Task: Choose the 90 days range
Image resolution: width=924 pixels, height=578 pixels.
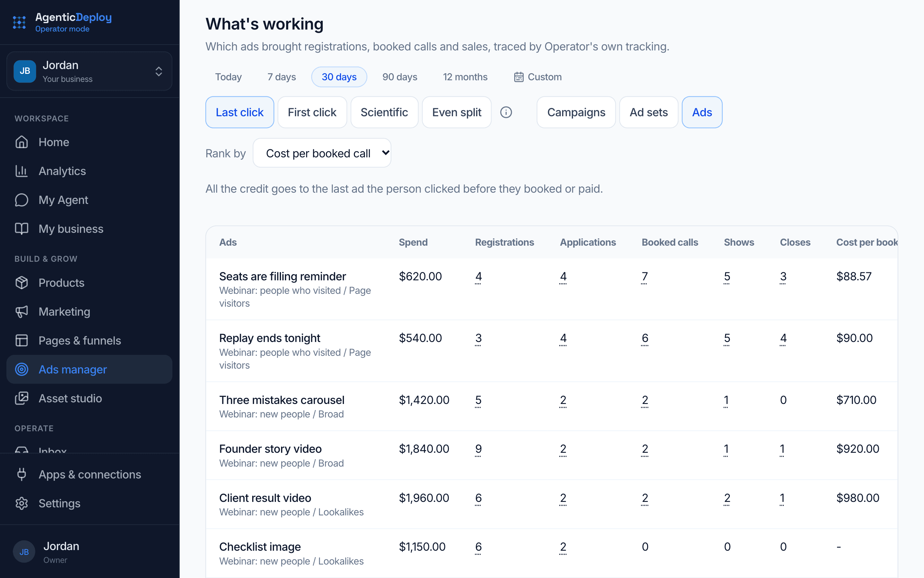Action: (x=400, y=77)
